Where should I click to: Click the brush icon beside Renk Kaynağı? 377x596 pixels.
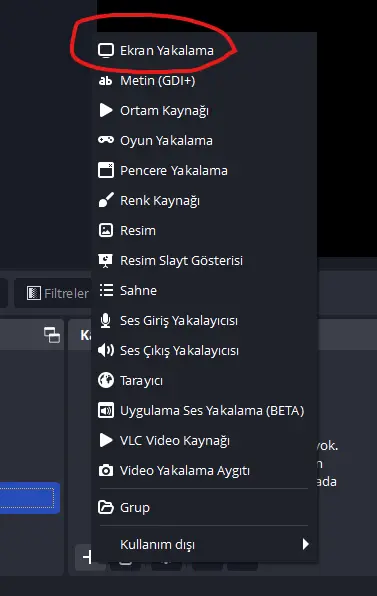pos(106,200)
